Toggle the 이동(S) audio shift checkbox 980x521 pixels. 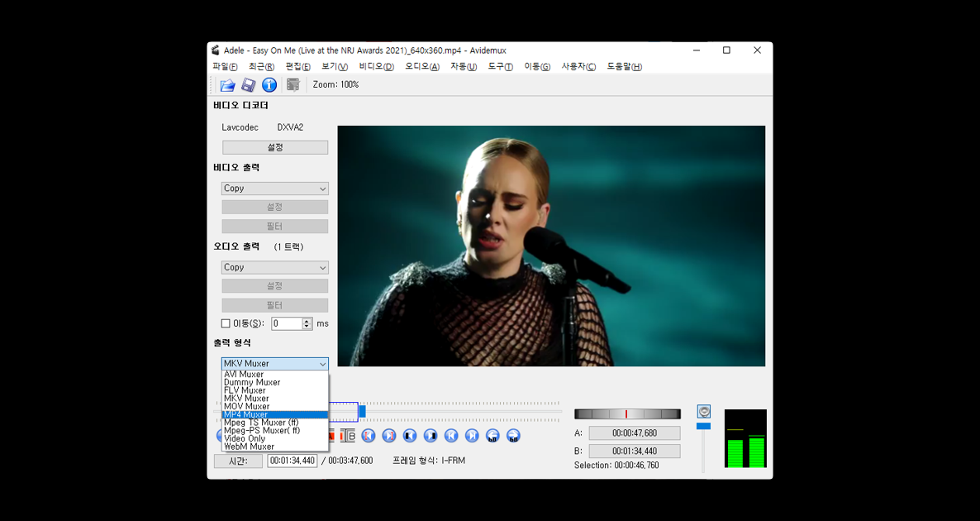(x=226, y=323)
